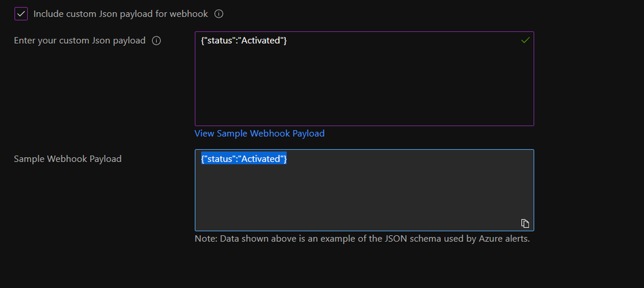Click empty space in Sample Webhook Payload box
Viewport: 644px width, 288px height.
click(364, 197)
